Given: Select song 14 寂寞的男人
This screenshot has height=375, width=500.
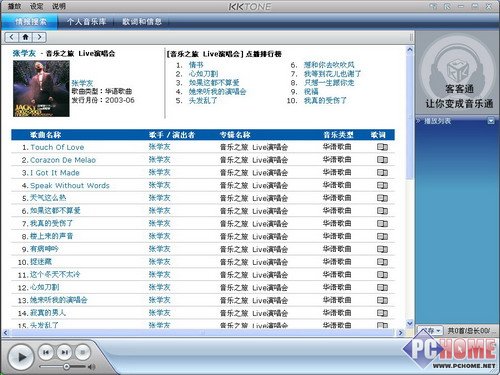Looking at the screenshot, I should (48, 313).
